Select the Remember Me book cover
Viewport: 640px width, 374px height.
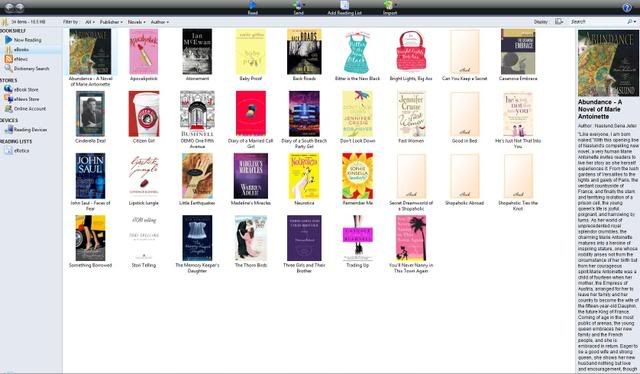click(358, 176)
